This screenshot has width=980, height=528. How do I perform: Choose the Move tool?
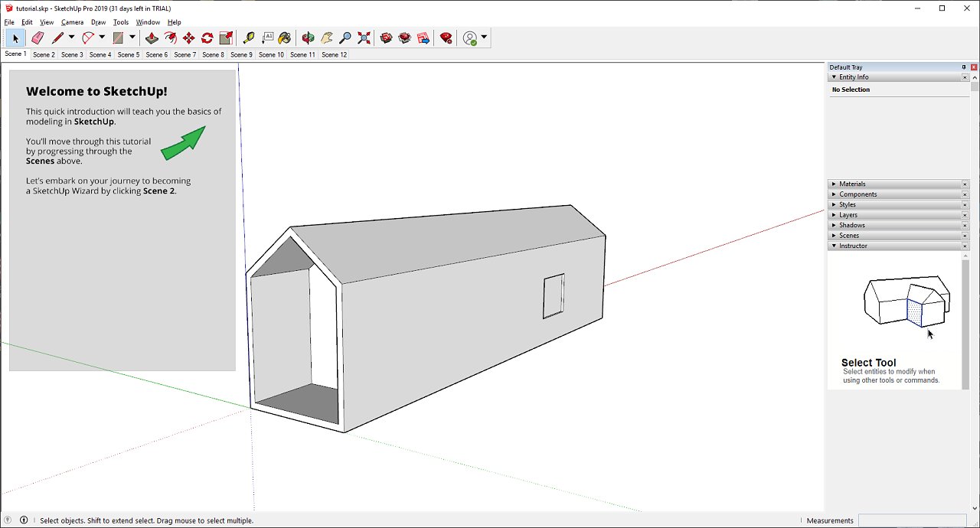point(188,38)
